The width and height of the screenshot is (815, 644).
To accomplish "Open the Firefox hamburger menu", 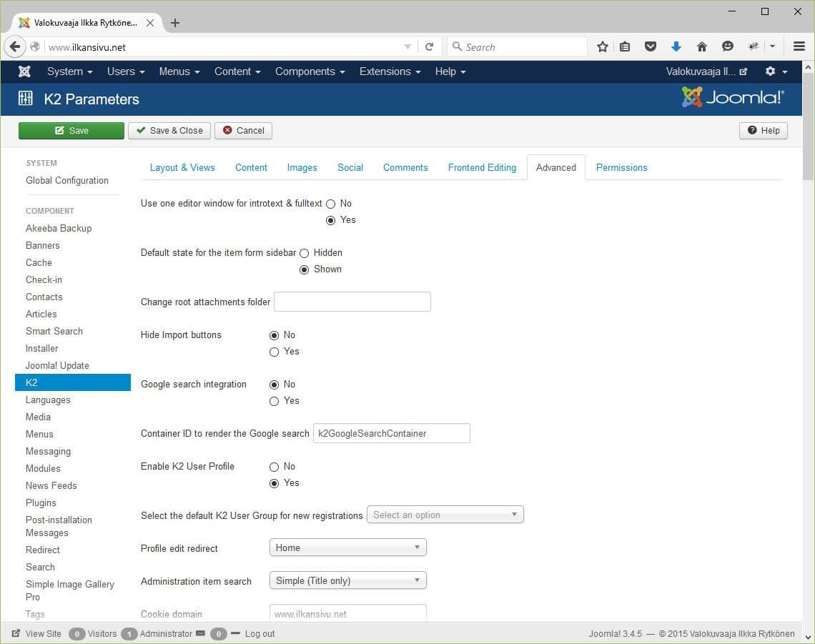I will coord(799,46).
